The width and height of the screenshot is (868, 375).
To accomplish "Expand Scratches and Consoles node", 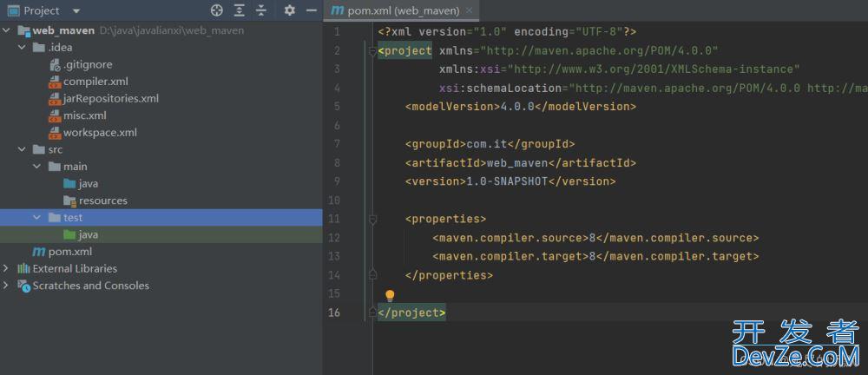I will (7, 286).
